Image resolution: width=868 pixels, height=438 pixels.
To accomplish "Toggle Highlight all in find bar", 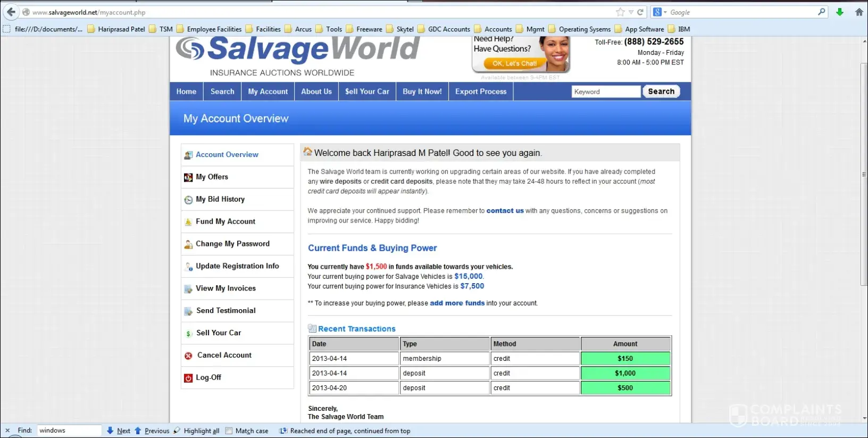I will click(201, 431).
